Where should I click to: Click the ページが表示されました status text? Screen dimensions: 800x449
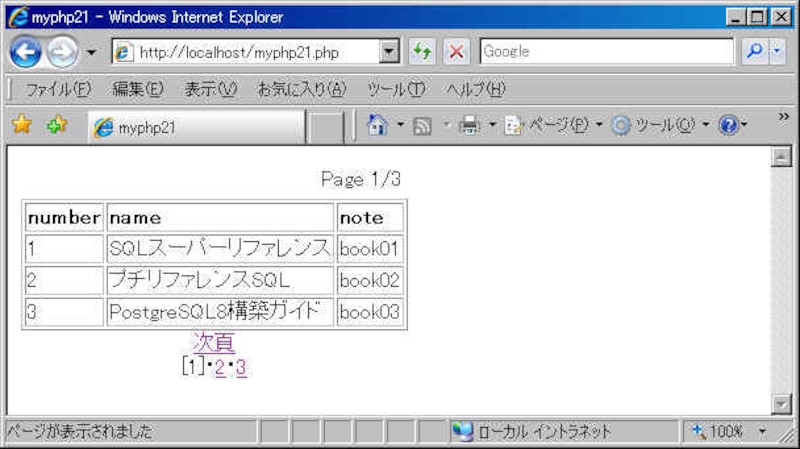80,432
